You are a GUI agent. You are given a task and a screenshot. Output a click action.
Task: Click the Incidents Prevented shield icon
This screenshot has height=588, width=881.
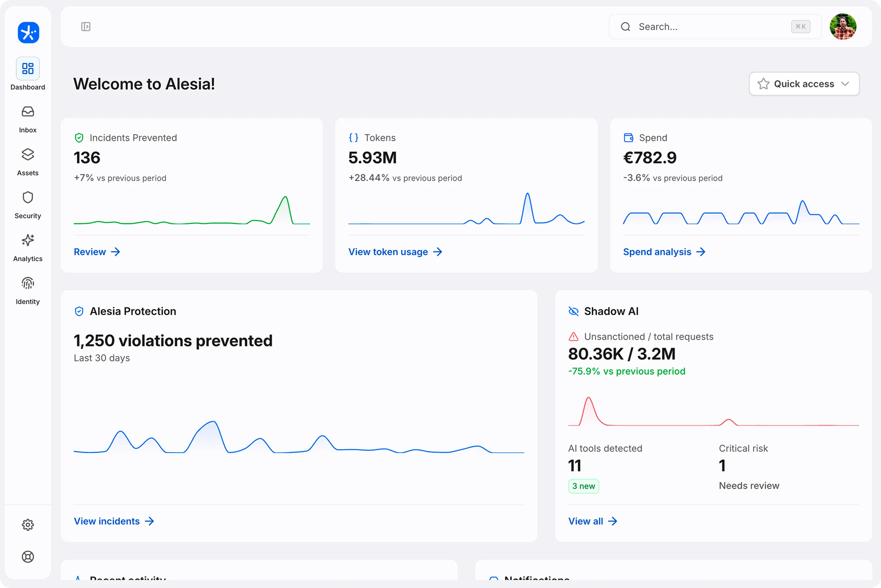coord(79,138)
